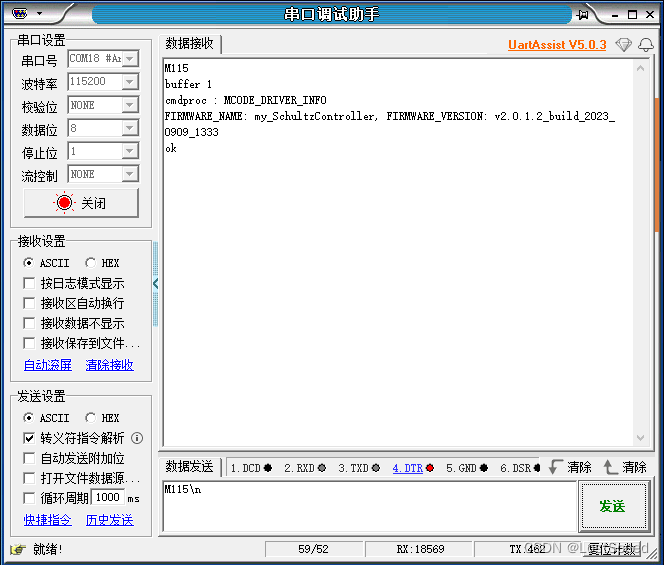Click the TX:462 status bar counter
Image resolution: width=664 pixels, height=565 pixels.
coord(527,549)
